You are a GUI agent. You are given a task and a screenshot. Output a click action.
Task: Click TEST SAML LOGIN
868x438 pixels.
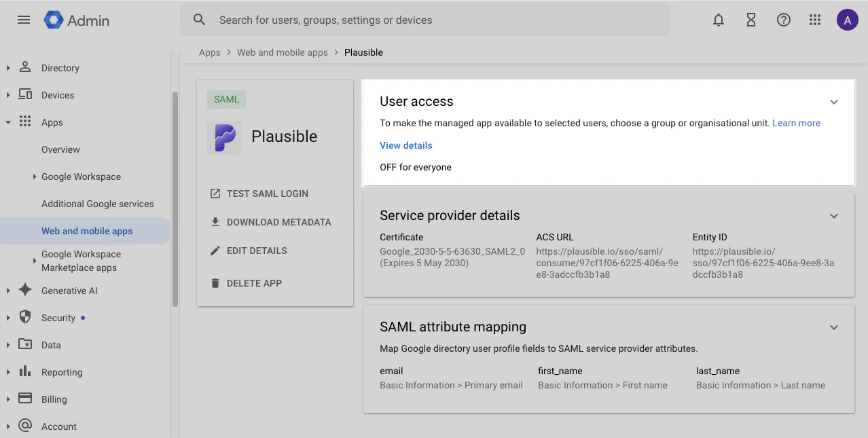pos(268,194)
